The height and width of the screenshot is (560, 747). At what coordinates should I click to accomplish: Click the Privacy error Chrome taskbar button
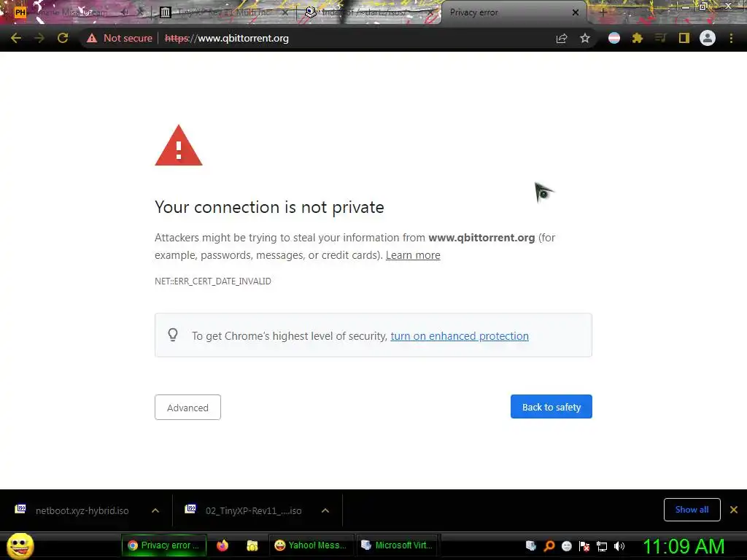[x=164, y=545]
